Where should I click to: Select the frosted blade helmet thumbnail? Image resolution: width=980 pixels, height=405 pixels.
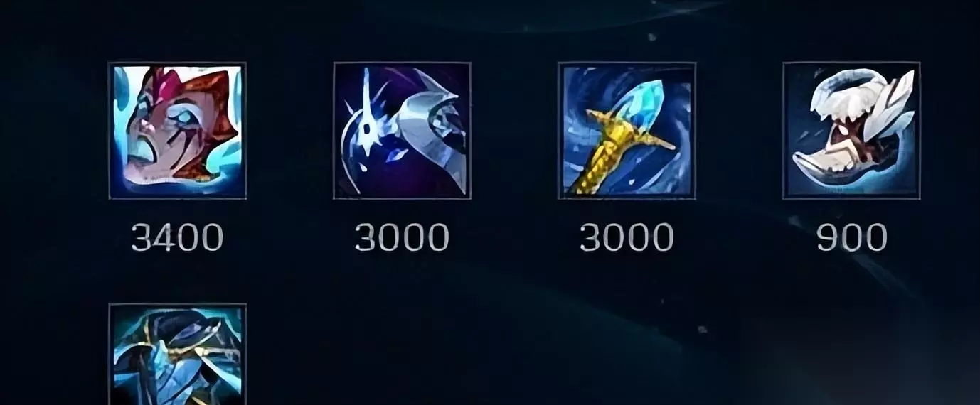pos(402,131)
